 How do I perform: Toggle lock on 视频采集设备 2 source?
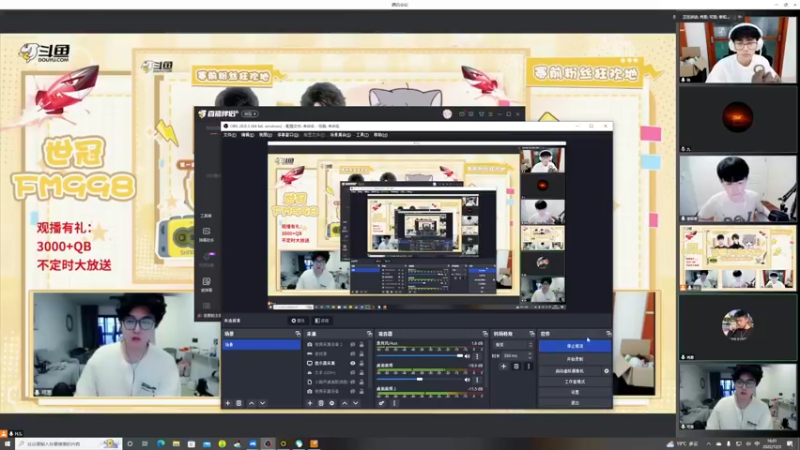[361, 344]
